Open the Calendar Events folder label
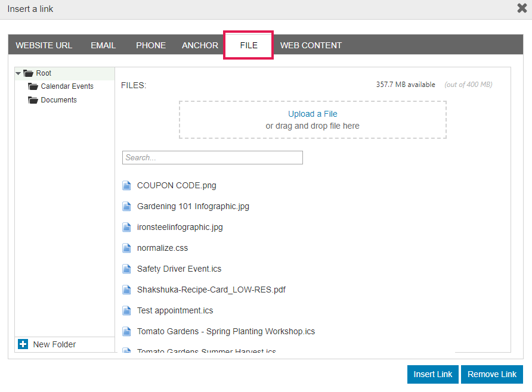 [x=67, y=86]
